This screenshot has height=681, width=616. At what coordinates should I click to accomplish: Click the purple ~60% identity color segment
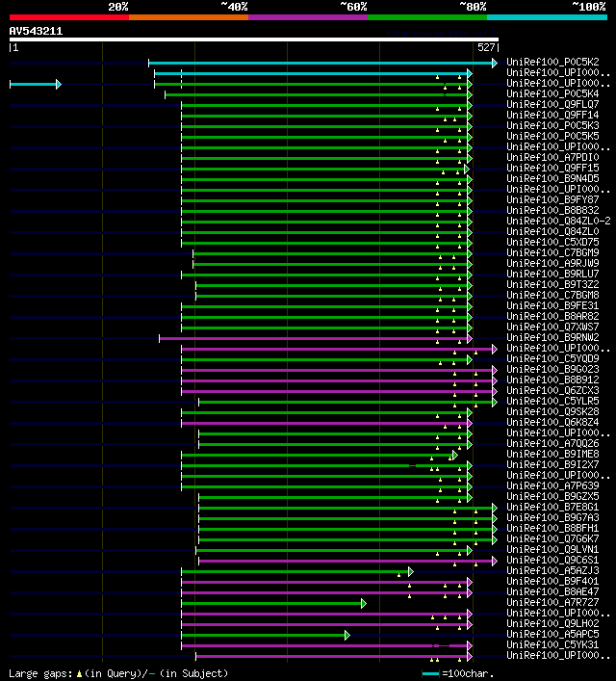tap(308, 17)
